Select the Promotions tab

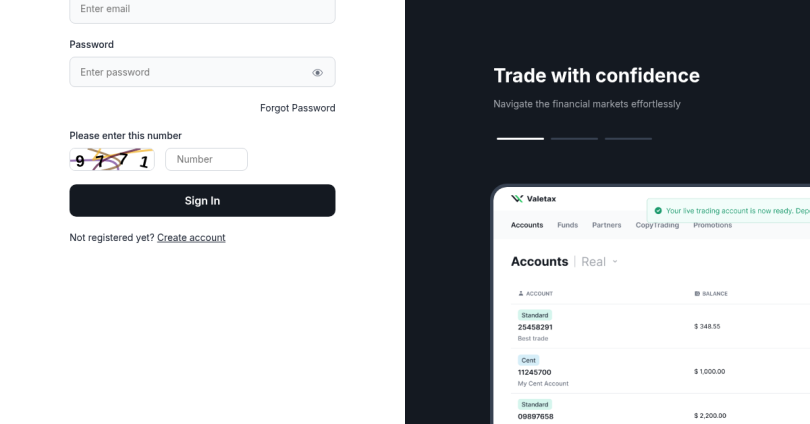point(712,225)
